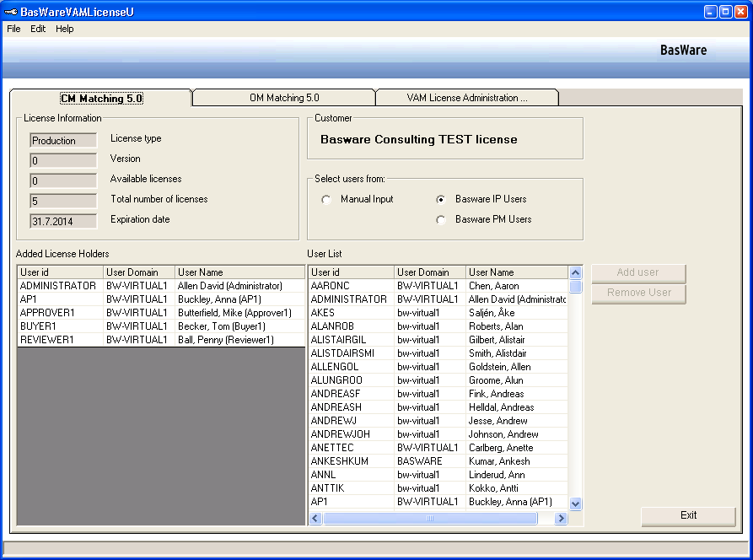This screenshot has height=560, width=753.
Task: Click the user list scroll left arrow
Action: (315, 518)
